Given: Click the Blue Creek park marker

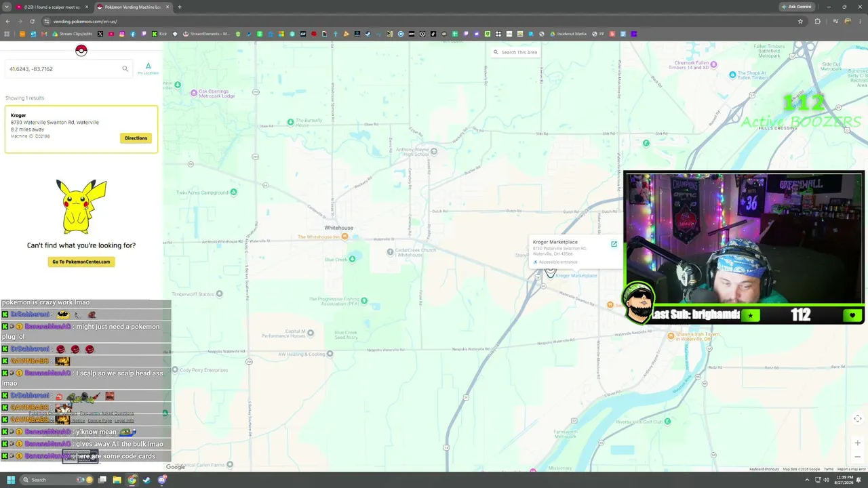Looking at the screenshot, I should 351,259.
